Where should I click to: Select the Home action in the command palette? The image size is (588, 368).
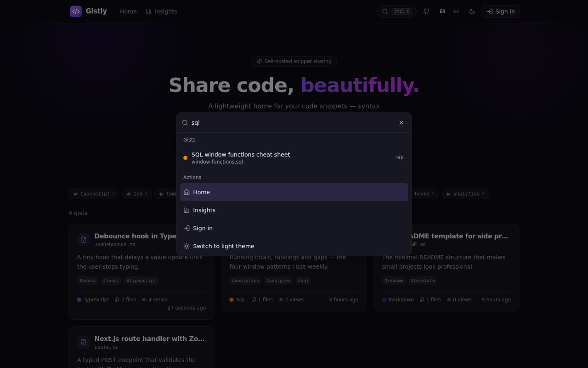click(294, 192)
